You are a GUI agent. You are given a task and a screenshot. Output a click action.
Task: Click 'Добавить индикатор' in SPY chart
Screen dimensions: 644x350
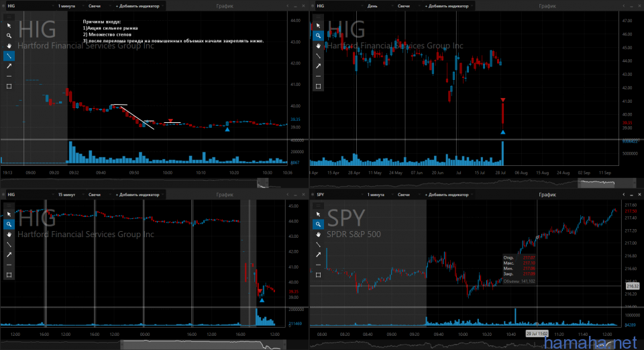pyautogui.click(x=448, y=195)
